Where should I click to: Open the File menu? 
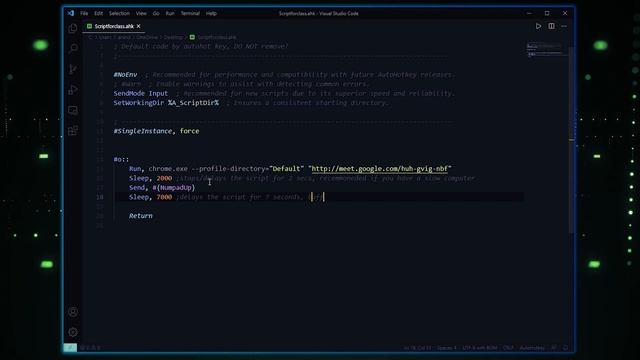pos(84,13)
